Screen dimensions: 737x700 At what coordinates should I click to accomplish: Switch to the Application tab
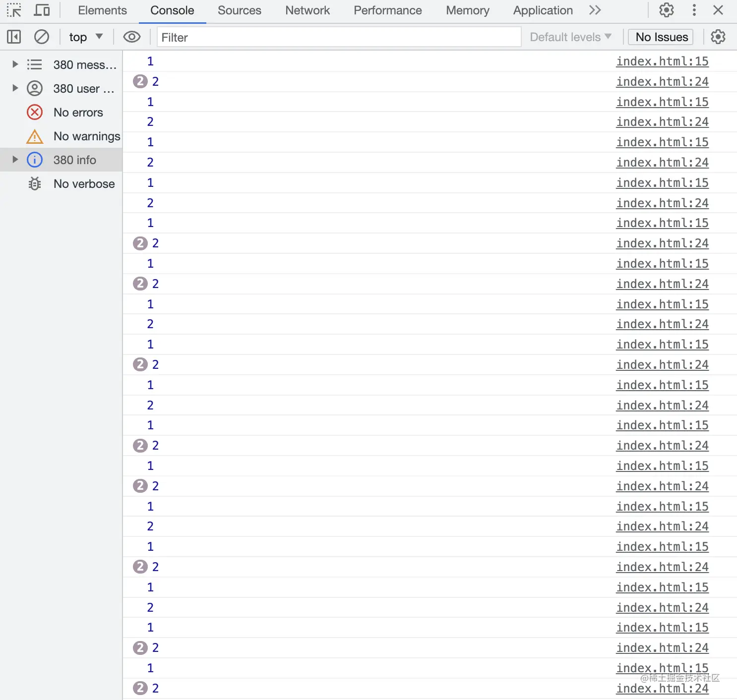pos(543,10)
